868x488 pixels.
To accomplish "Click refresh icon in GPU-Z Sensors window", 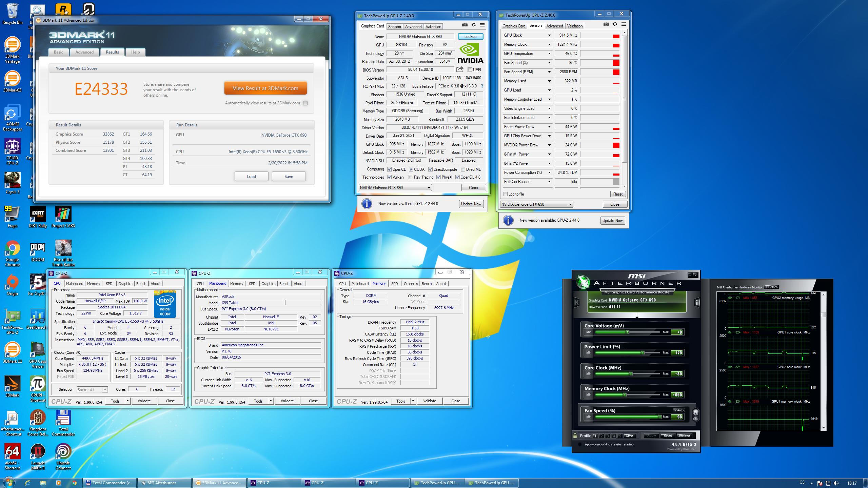I will (x=615, y=24).
